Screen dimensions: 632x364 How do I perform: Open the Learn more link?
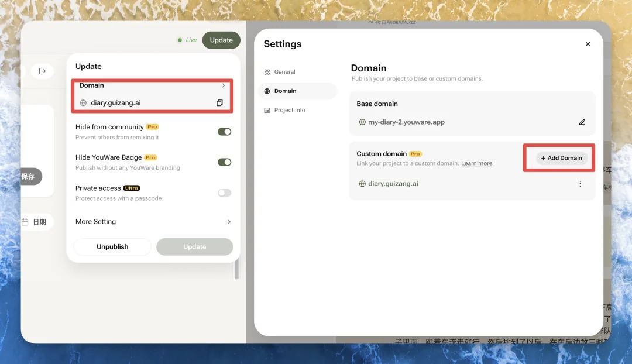click(476, 164)
